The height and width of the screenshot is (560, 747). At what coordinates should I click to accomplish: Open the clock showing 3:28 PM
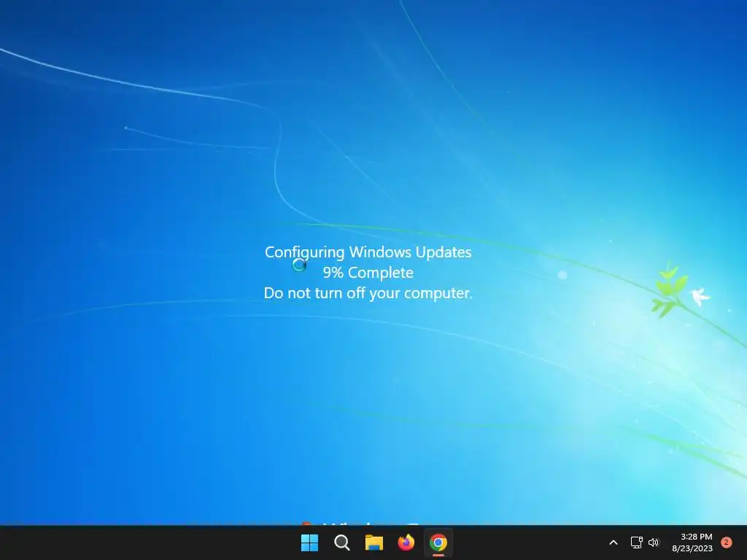tap(696, 537)
